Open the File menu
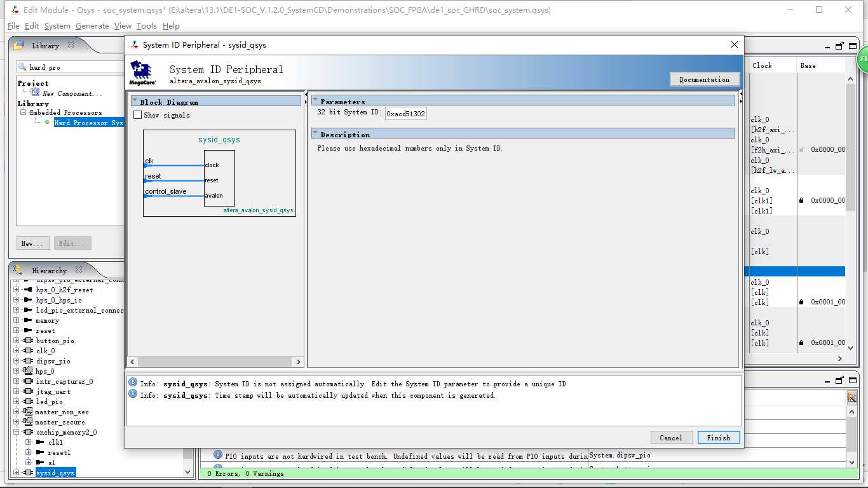This screenshot has height=488, width=868. point(13,26)
